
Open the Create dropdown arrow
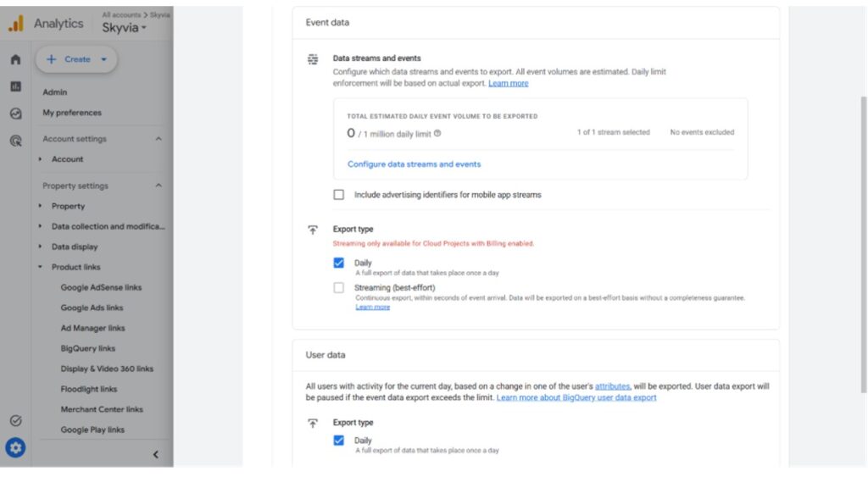point(103,59)
